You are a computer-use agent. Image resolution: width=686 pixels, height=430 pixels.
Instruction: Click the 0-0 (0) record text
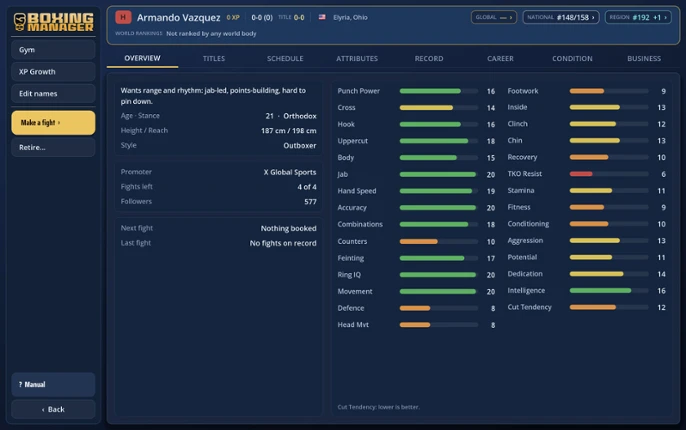[x=262, y=17]
